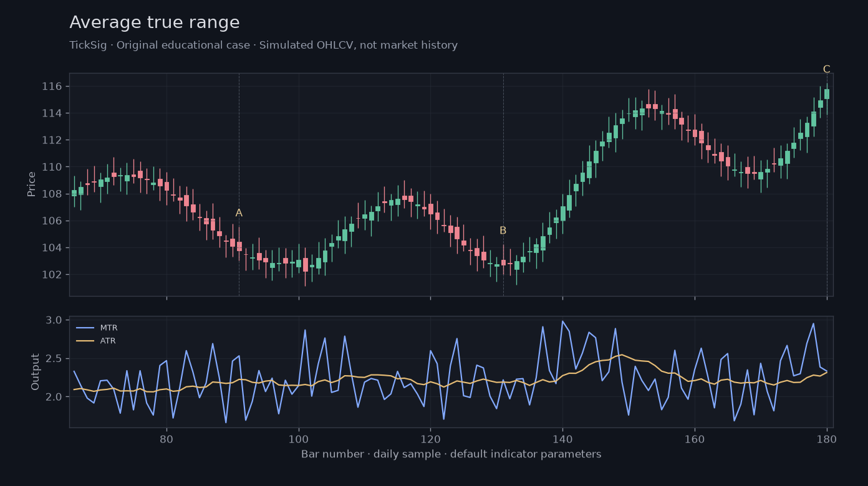This screenshot has width=868, height=486.
Task: Select marker label B on the price chart
Action: click(x=503, y=231)
